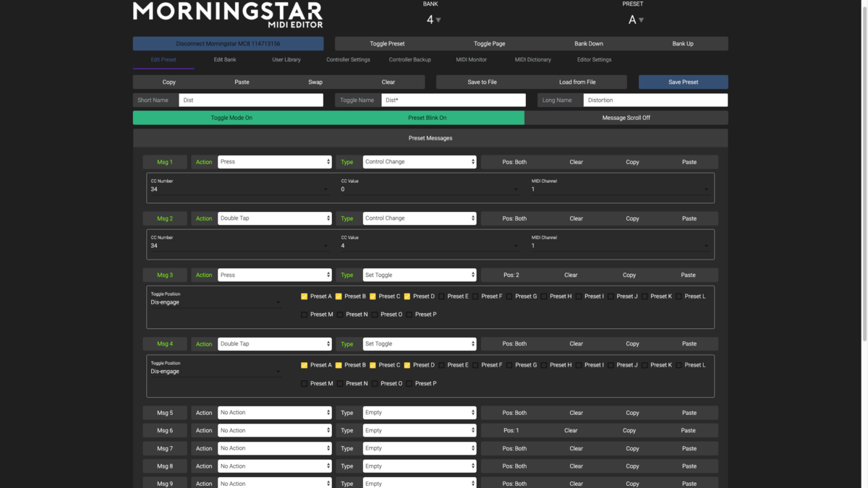
Task: Open Msg 2 Action dropdown Double Tap
Action: point(275,218)
